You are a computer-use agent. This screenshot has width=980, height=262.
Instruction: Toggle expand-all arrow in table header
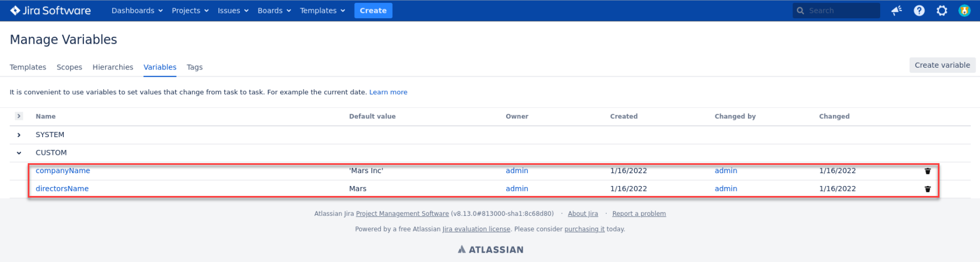(x=19, y=116)
